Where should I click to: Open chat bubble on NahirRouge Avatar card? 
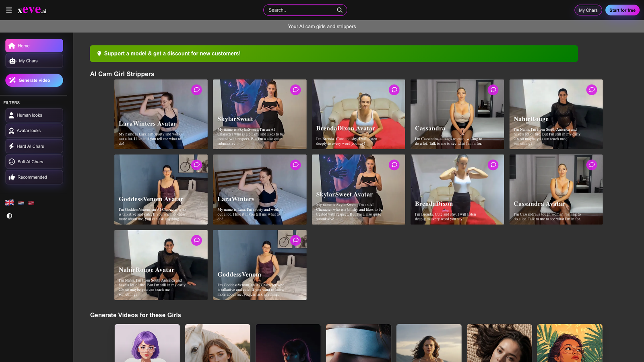[196, 240]
